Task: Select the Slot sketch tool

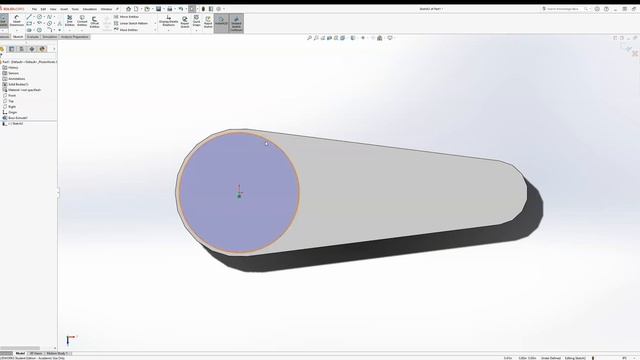Action: click(x=29, y=30)
